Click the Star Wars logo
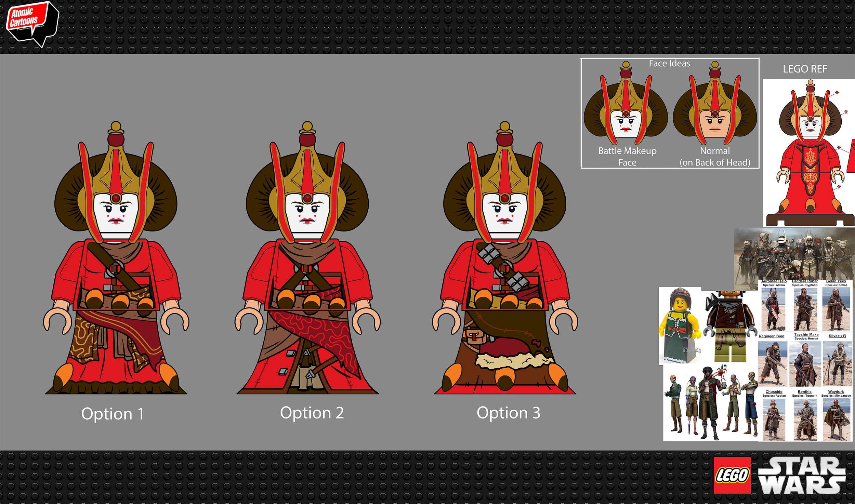 [x=802, y=476]
